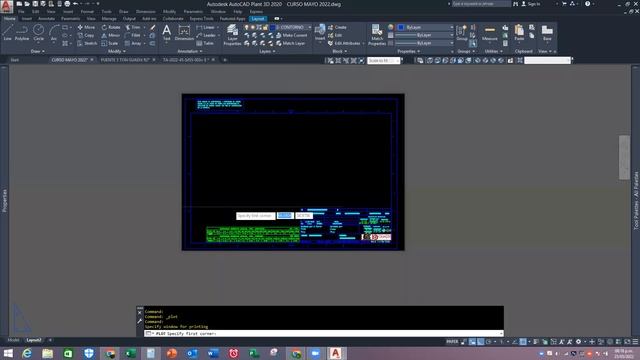
Task: Add a new drawing tab with plus button
Action: click(x=225, y=60)
